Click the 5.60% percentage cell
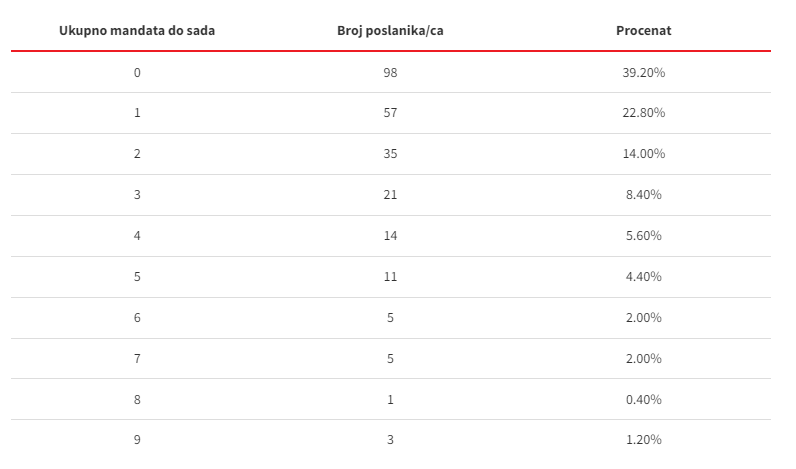The height and width of the screenshot is (469, 796). [644, 236]
